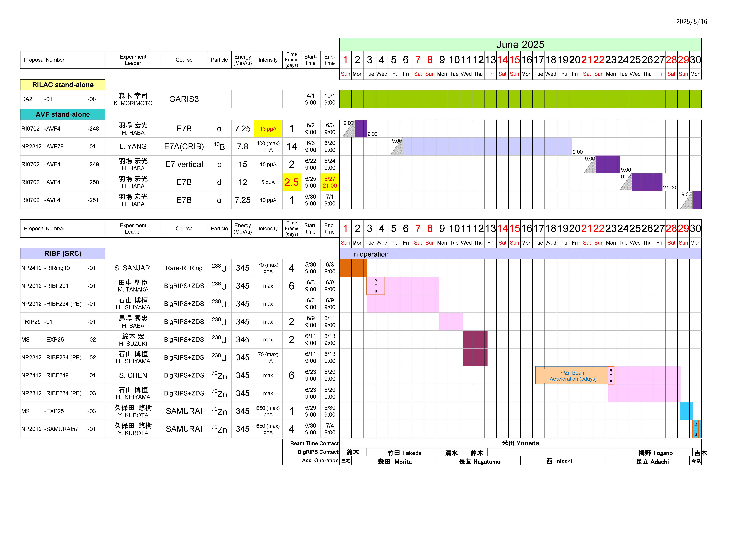Click the In operation banner
Image resolution: width=756 pixels, height=534 pixels.
[520, 254]
